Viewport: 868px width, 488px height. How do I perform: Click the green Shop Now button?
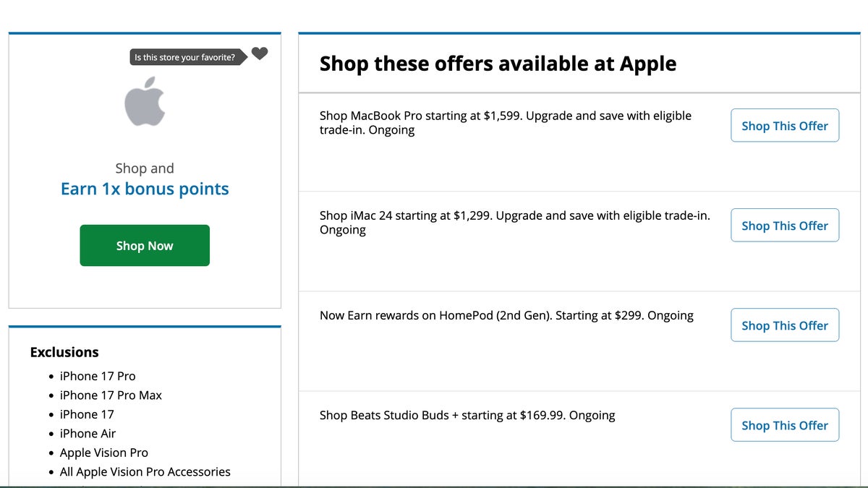145,245
